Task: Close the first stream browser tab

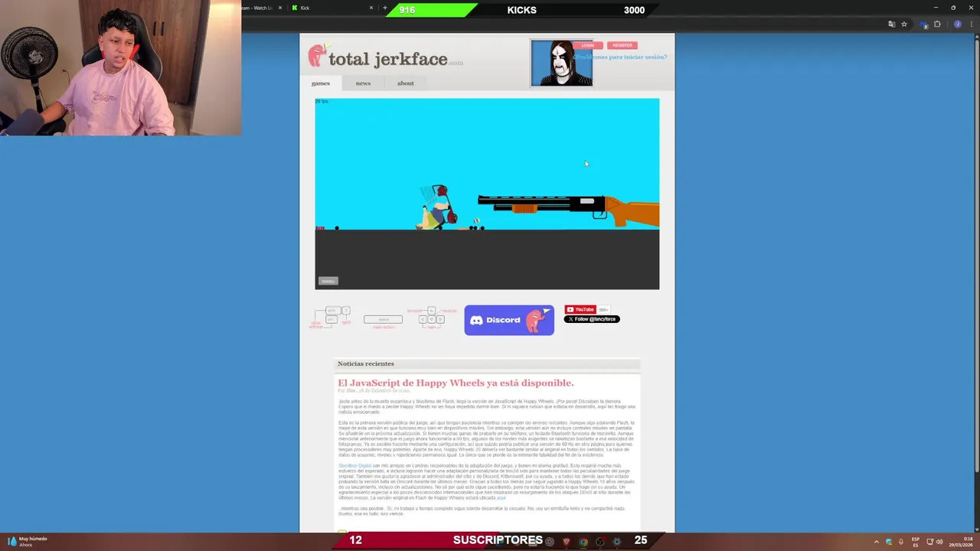Action: [279, 8]
